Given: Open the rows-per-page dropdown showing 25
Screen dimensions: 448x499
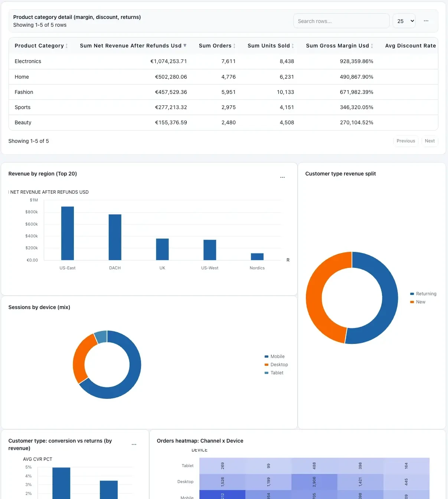Looking at the screenshot, I should click(x=404, y=21).
